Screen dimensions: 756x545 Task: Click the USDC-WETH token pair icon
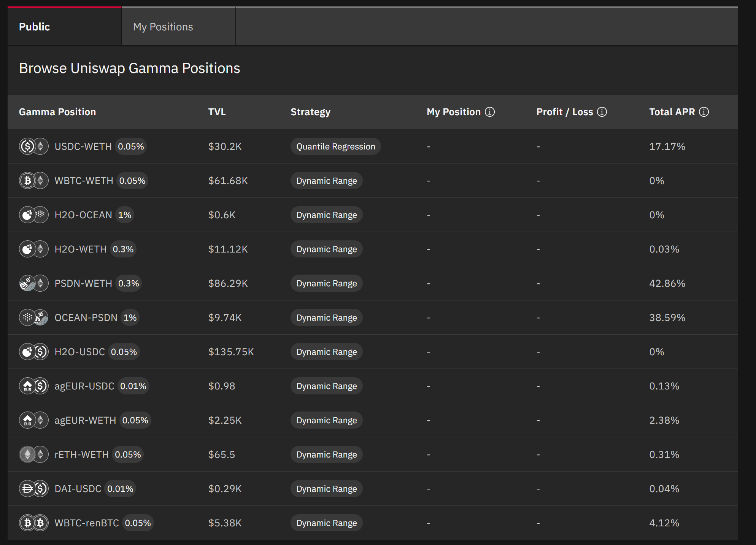click(x=34, y=146)
